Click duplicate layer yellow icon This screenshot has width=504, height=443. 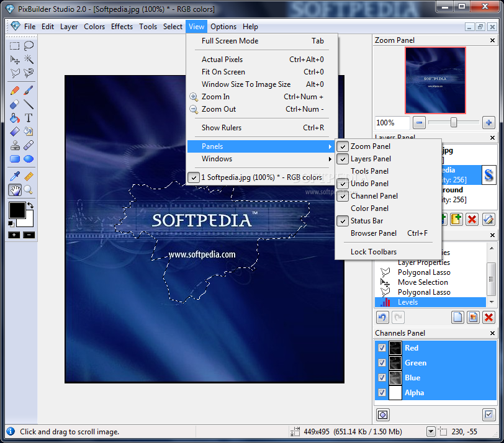coord(456,220)
